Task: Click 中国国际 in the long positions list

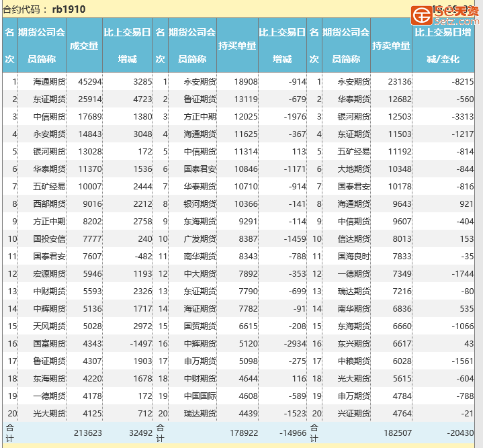Action: click(x=200, y=396)
